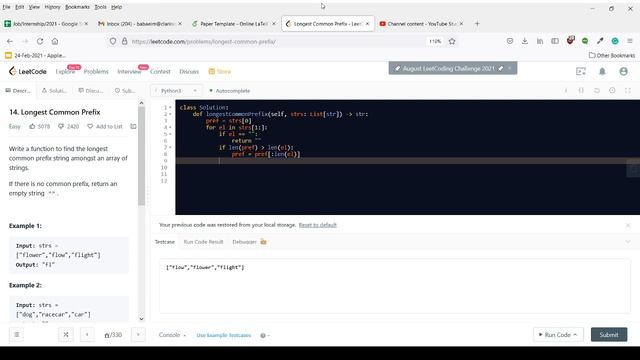Click the code format braces icon
This screenshot has width=640, height=360.
pyautogui.click(x=581, y=91)
